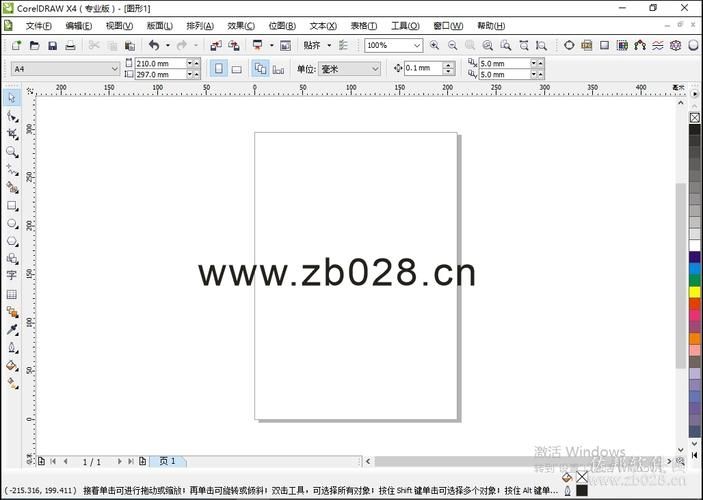Click the vertical scrollbar thumb
Image resolution: width=703 pixels, height=500 pixels.
pos(681,275)
